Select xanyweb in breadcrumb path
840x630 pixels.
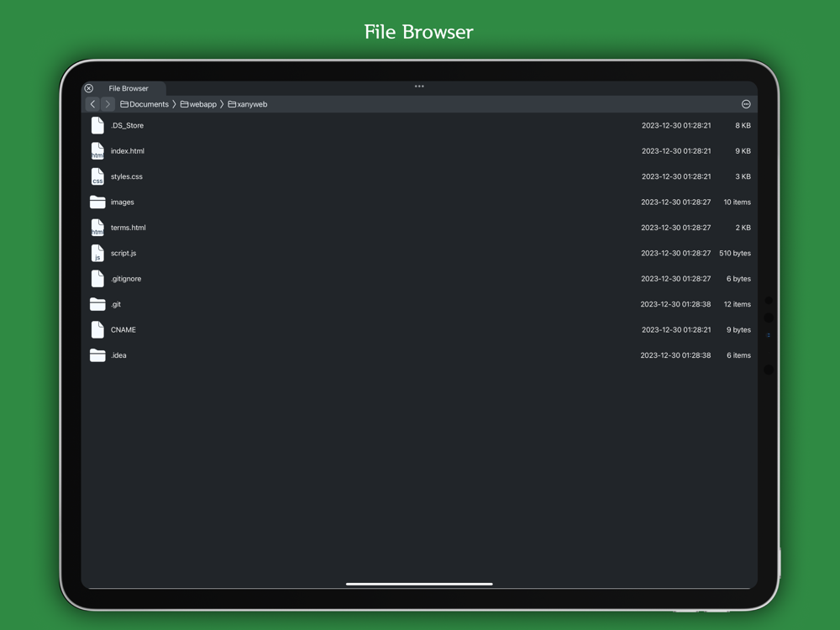248,104
